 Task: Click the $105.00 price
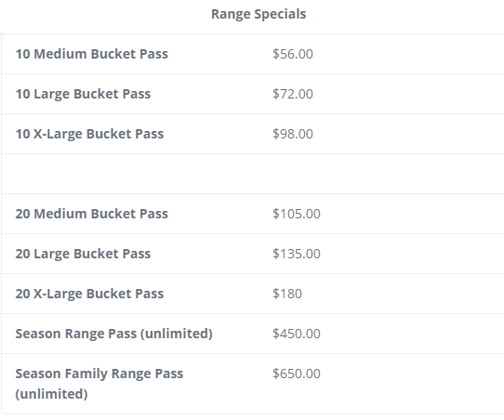[x=297, y=214]
